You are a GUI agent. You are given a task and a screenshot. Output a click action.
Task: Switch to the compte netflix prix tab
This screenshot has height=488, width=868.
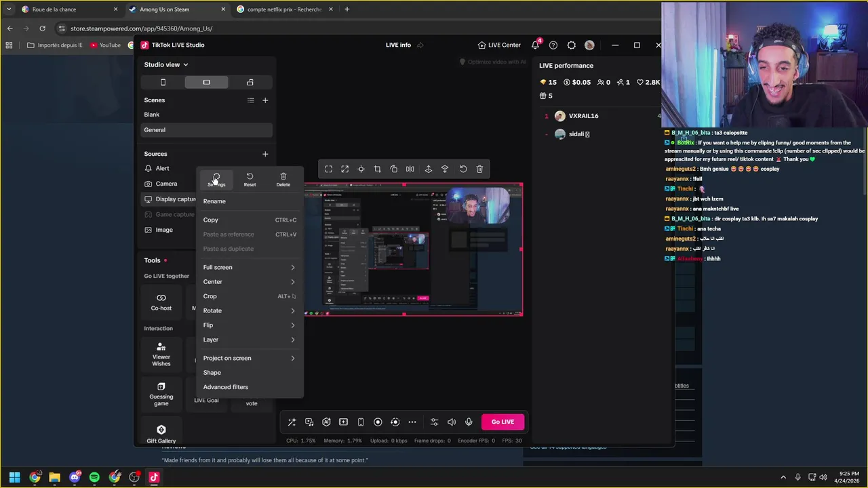point(283,9)
